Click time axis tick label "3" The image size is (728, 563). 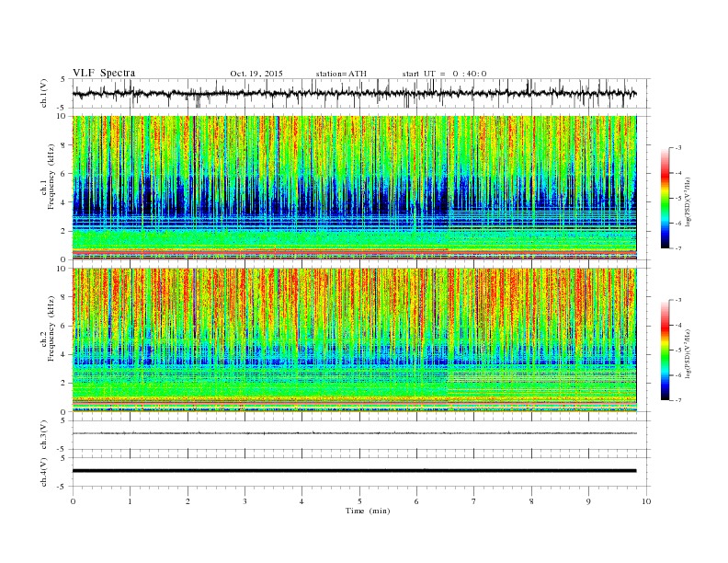[x=245, y=501]
